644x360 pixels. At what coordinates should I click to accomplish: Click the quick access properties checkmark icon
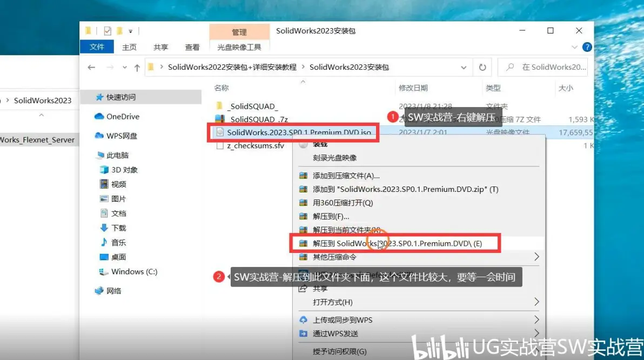click(x=107, y=31)
